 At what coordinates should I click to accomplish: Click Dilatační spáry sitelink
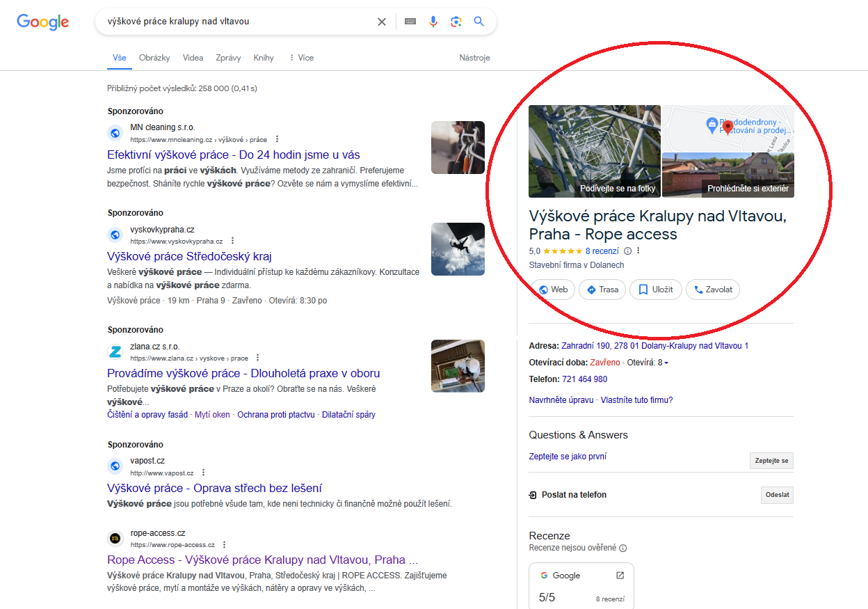click(348, 414)
